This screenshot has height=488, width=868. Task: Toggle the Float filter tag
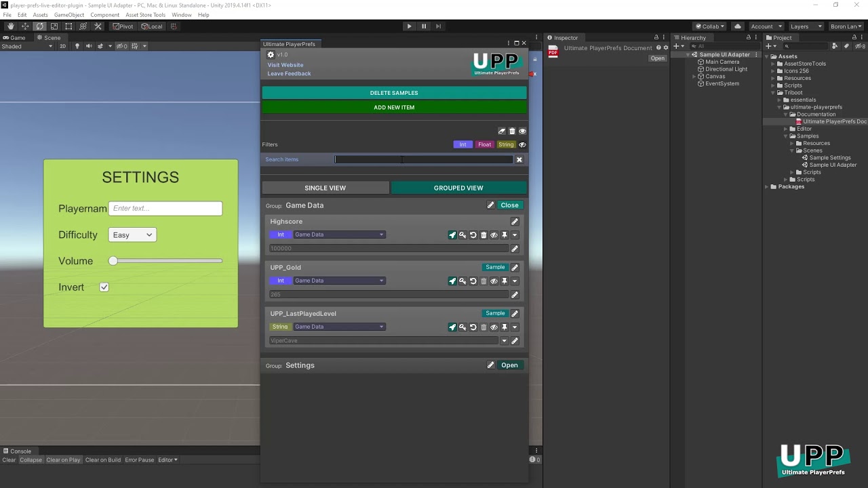pyautogui.click(x=484, y=144)
